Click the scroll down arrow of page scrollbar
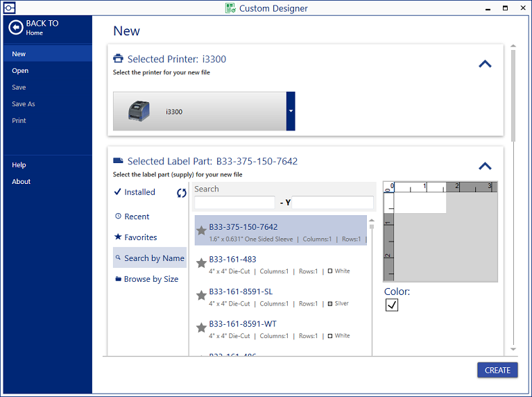The image size is (532, 397). coord(513,349)
